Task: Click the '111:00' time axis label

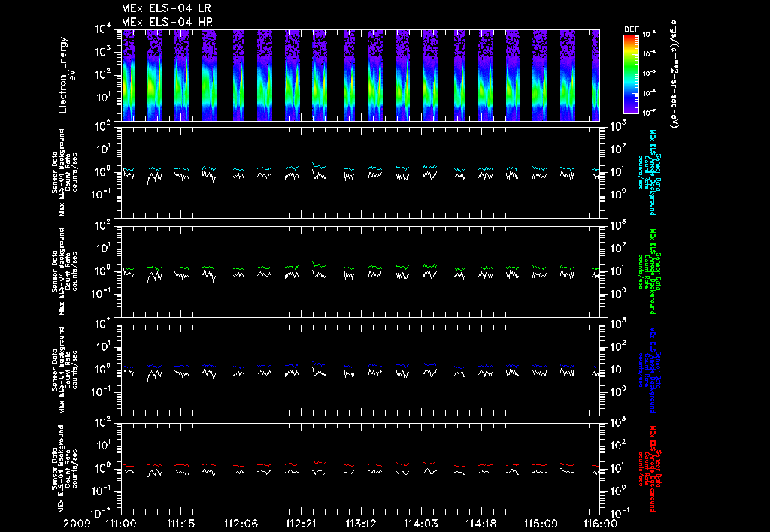Action: coord(121,524)
